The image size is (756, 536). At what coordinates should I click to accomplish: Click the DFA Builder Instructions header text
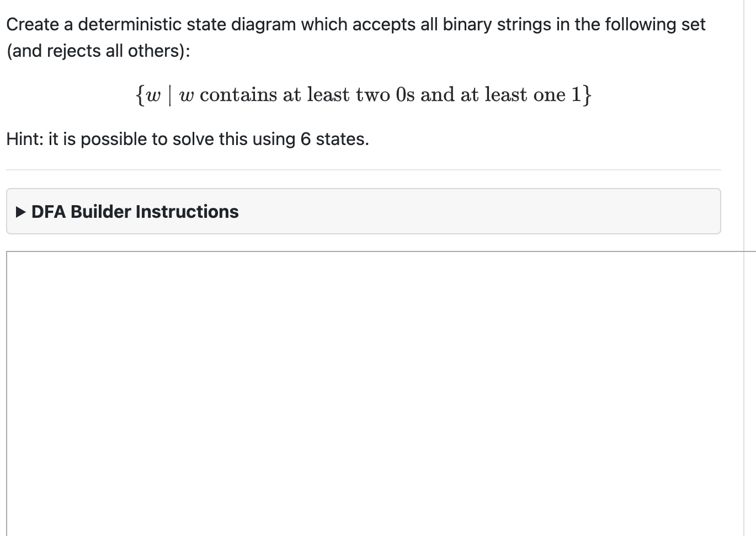[x=135, y=211]
